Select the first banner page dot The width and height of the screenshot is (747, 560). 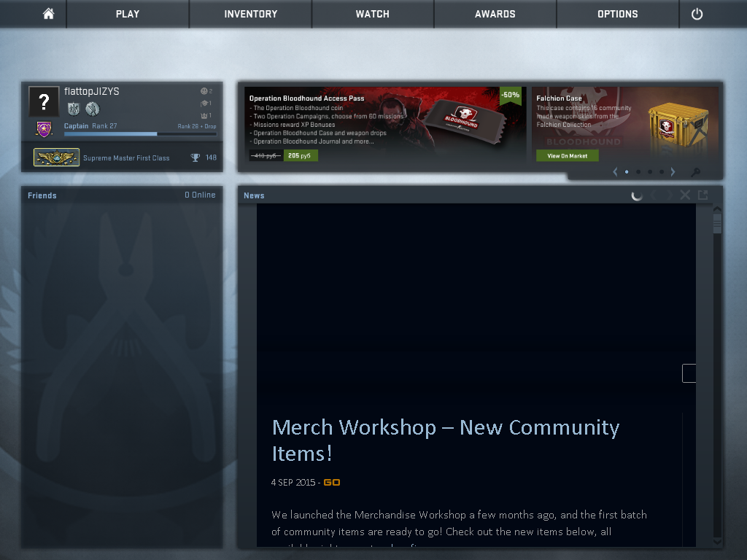click(627, 172)
